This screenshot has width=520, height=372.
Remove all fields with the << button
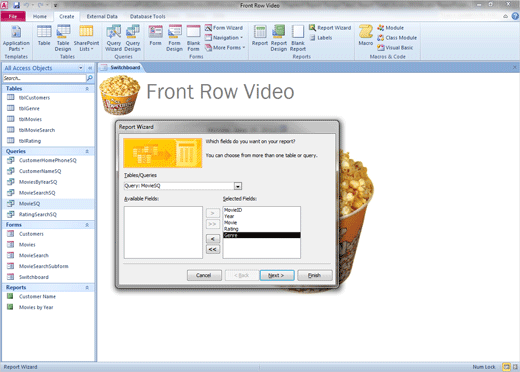click(213, 249)
